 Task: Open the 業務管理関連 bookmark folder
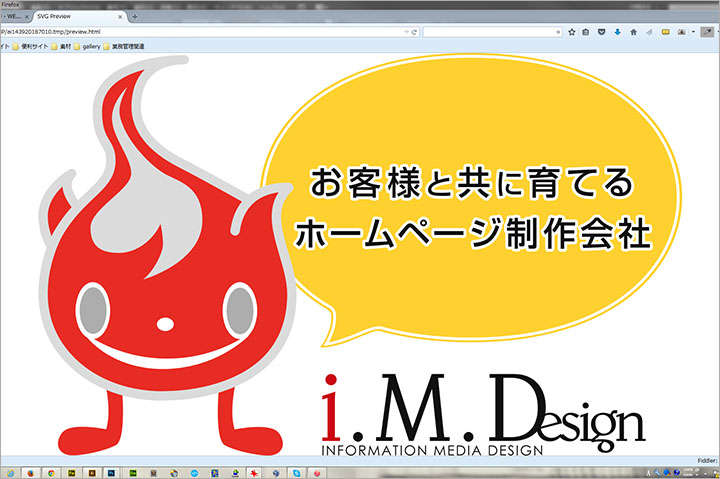(124, 46)
